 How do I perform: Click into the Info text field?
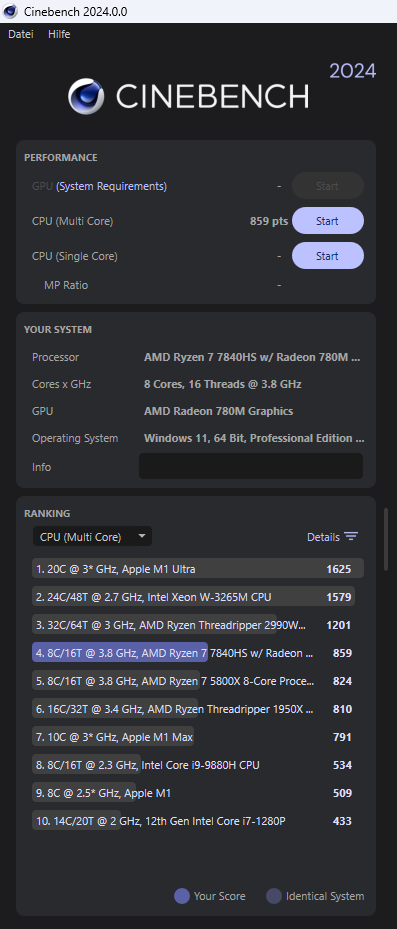point(251,466)
